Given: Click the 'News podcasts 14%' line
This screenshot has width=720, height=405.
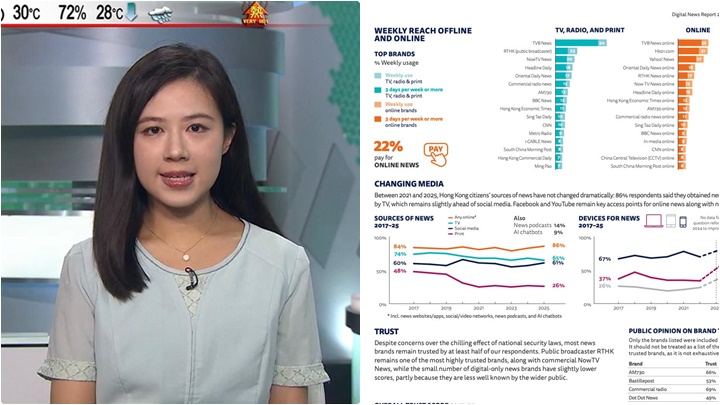Looking at the screenshot, I should (539, 225).
